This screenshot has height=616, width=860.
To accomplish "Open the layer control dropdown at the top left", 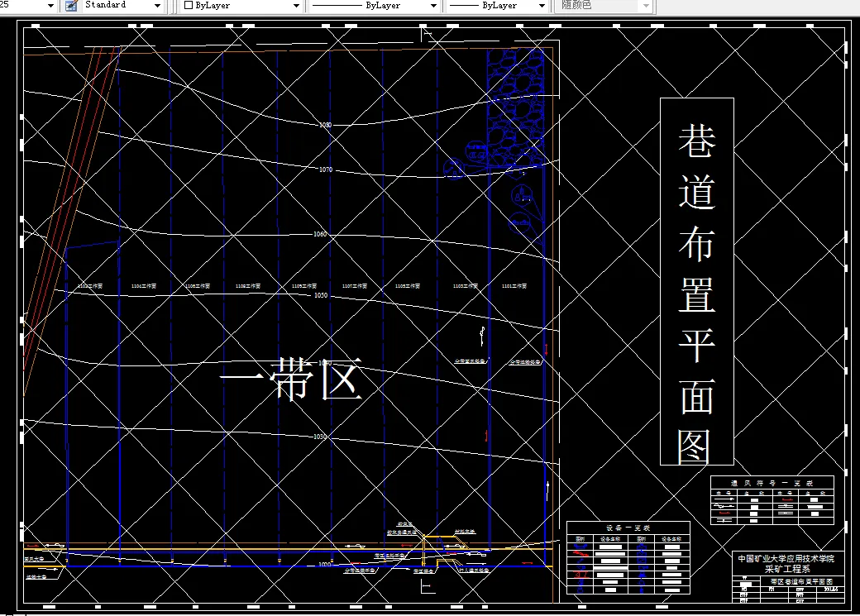I will pyautogui.click(x=51, y=5).
